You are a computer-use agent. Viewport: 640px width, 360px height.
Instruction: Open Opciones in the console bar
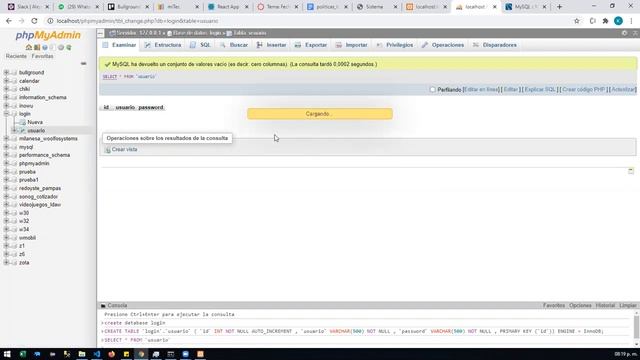point(580,305)
